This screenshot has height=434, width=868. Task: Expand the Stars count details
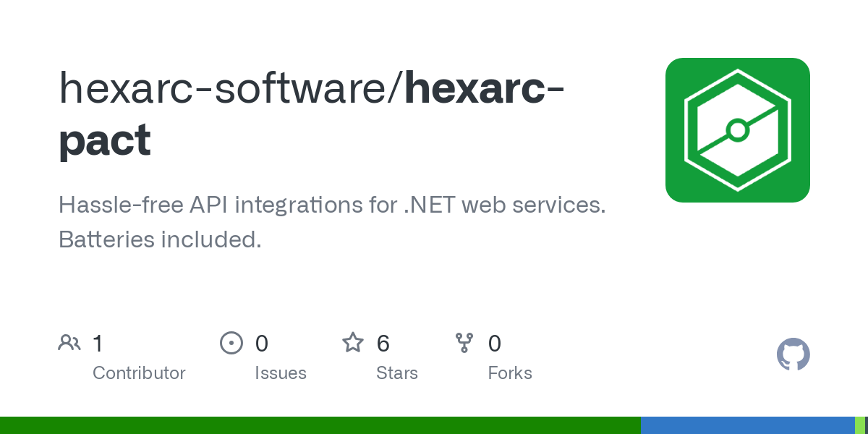point(383,344)
